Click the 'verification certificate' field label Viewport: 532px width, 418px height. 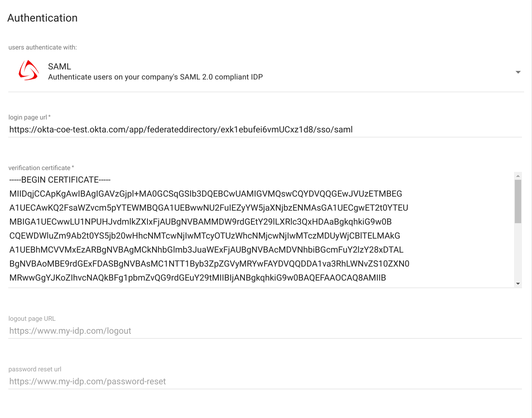point(41,168)
